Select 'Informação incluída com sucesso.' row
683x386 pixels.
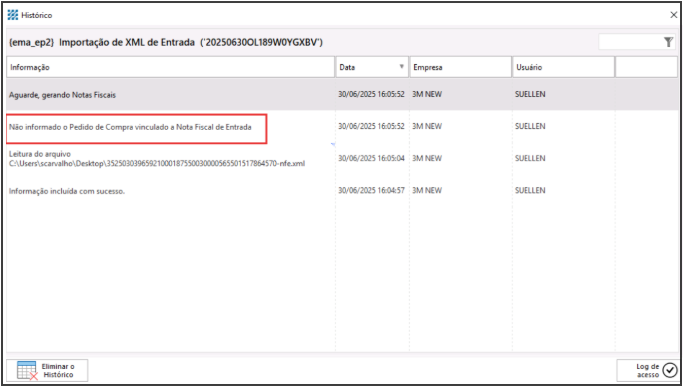point(342,191)
